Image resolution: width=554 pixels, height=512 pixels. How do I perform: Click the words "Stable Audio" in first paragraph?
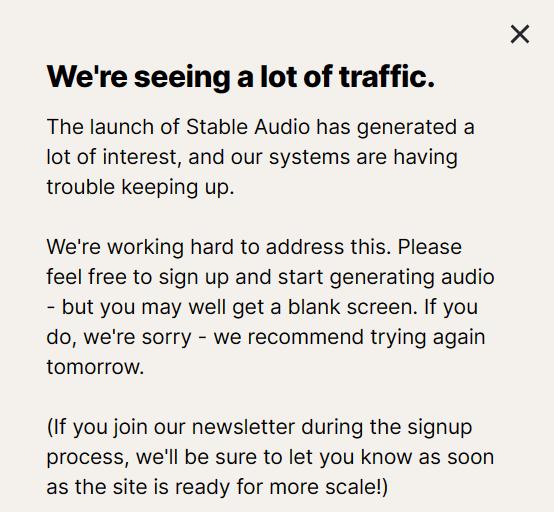click(x=248, y=127)
